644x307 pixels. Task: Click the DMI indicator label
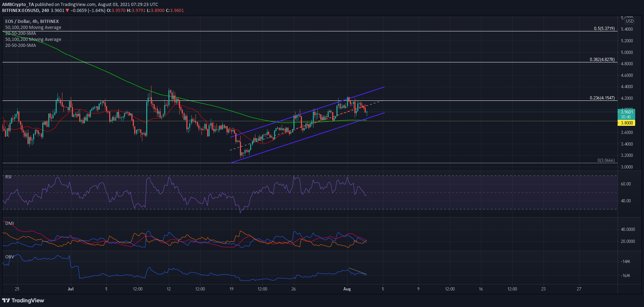[10, 223]
